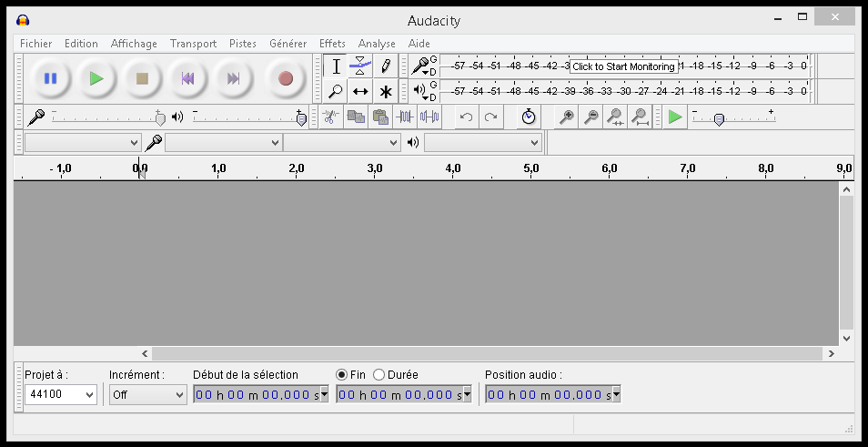The height and width of the screenshot is (447, 868).
Task: Click the Cut scissors icon
Action: [x=331, y=117]
